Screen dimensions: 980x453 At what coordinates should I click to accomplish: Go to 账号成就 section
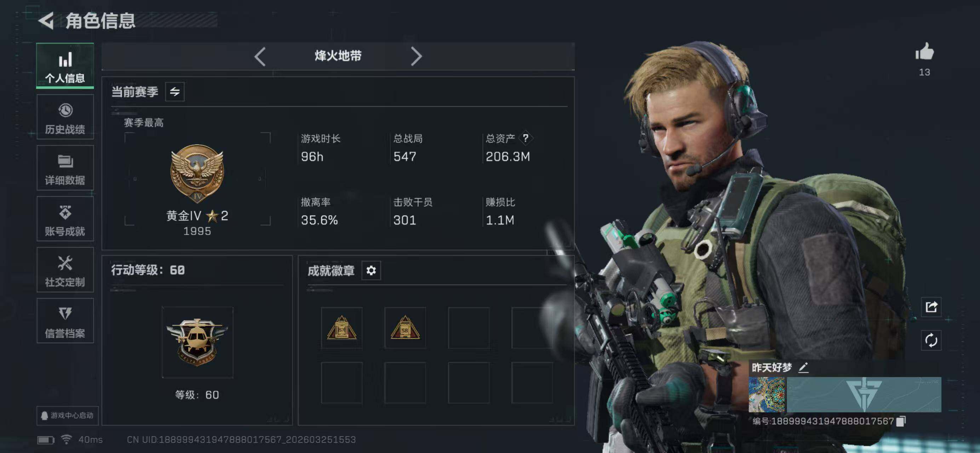pyautogui.click(x=65, y=219)
